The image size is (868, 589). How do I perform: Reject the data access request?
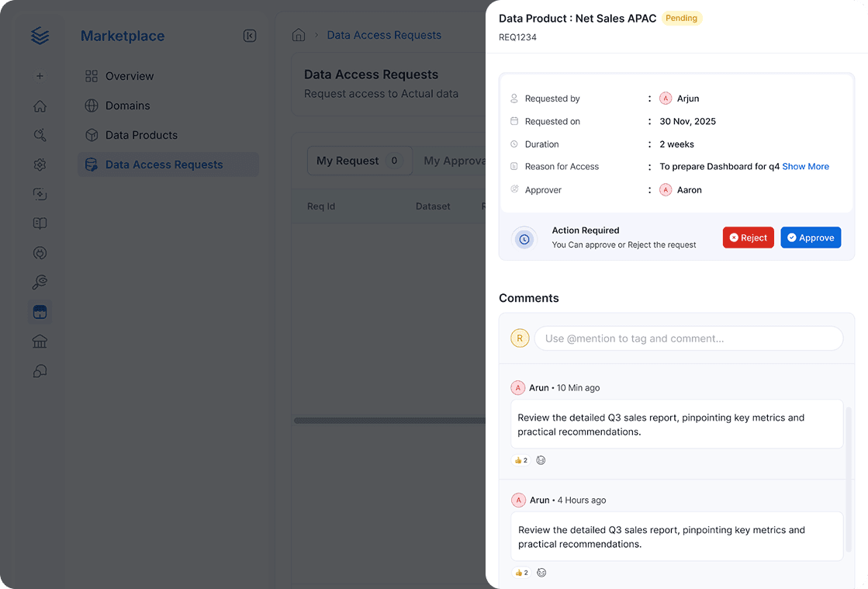point(749,237)
